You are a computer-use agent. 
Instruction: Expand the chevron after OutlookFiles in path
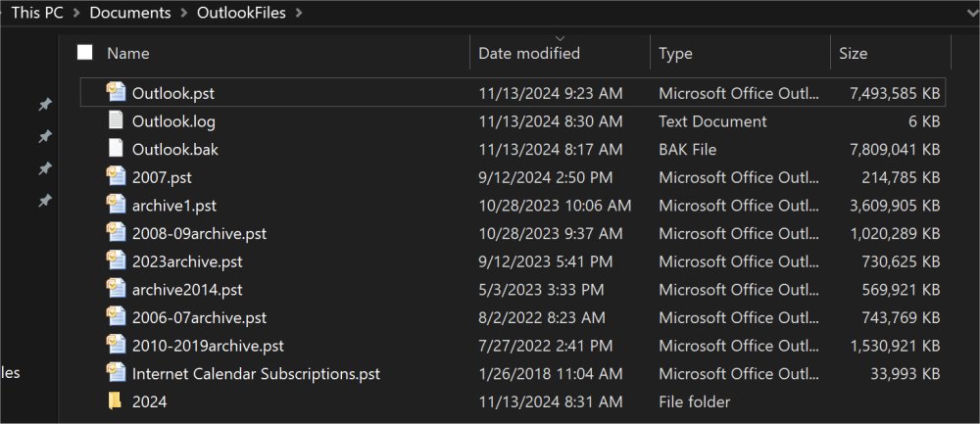pyautogui.click(x=298, y=13)
